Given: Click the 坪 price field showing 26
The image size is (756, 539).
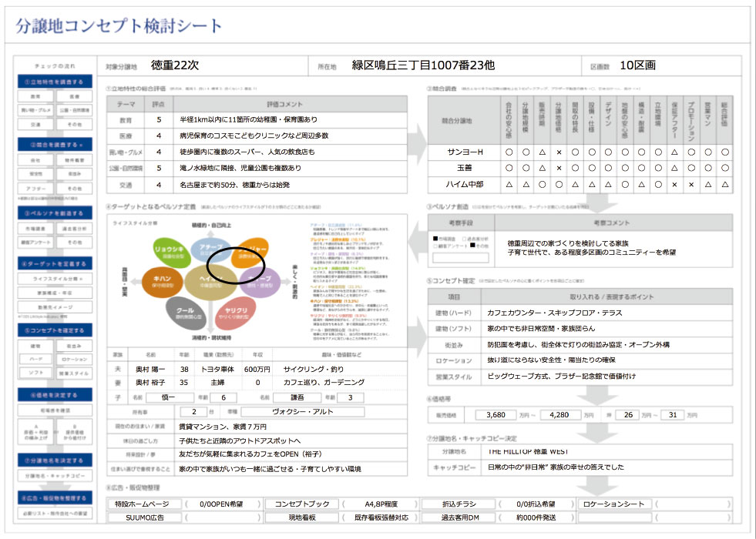Looking at the screenshot, I should (x=628, y=415).
